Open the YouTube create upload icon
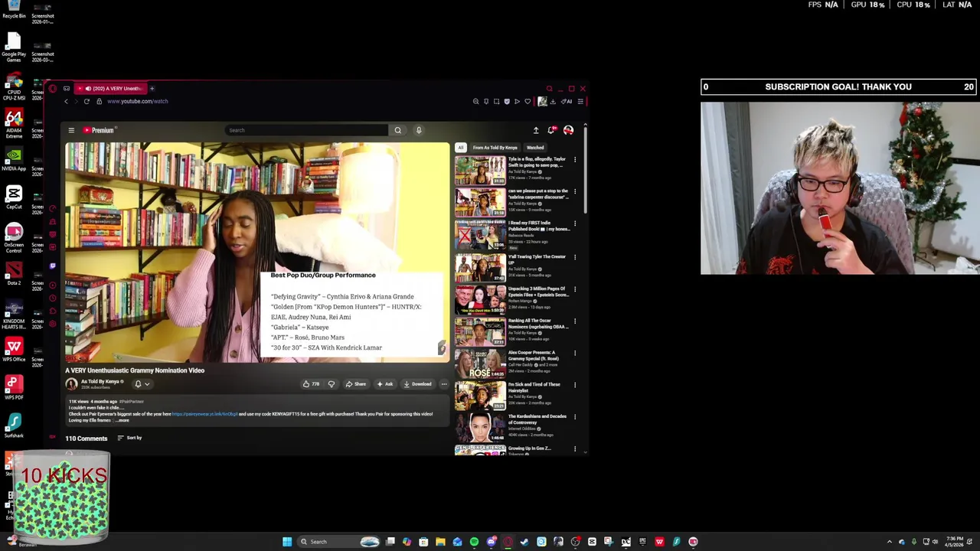 click(x=536, y=130)
